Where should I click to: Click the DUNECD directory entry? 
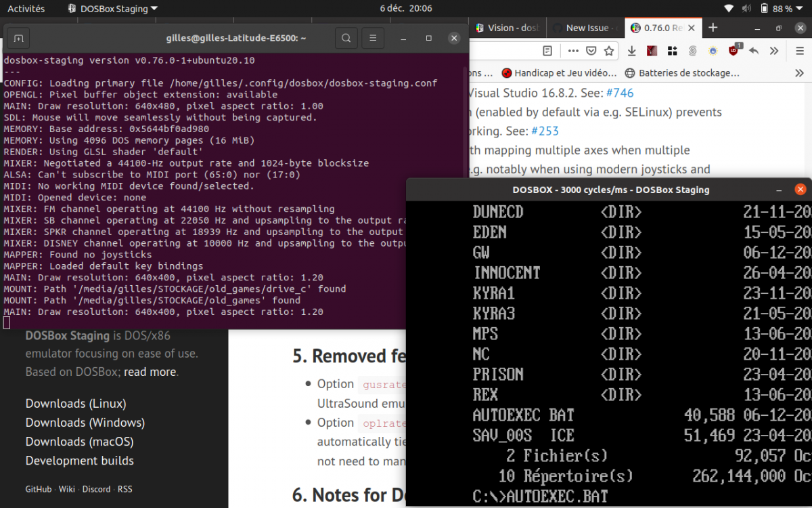(x=498, y=212)
